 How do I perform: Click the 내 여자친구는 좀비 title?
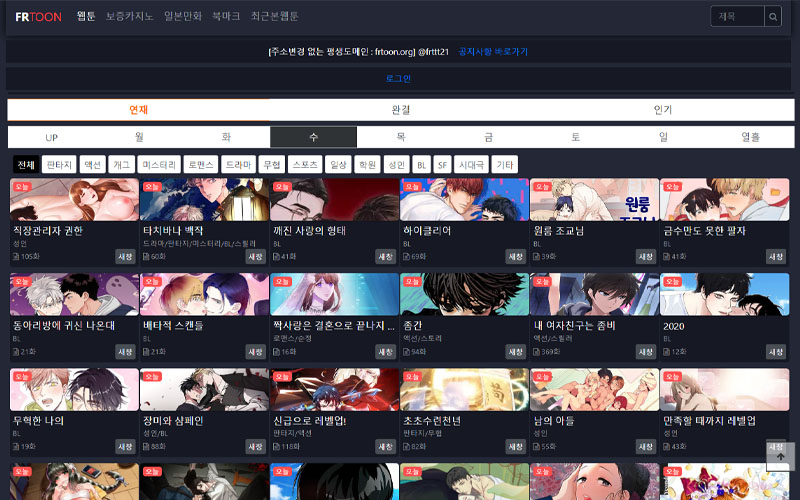(574, 326)
